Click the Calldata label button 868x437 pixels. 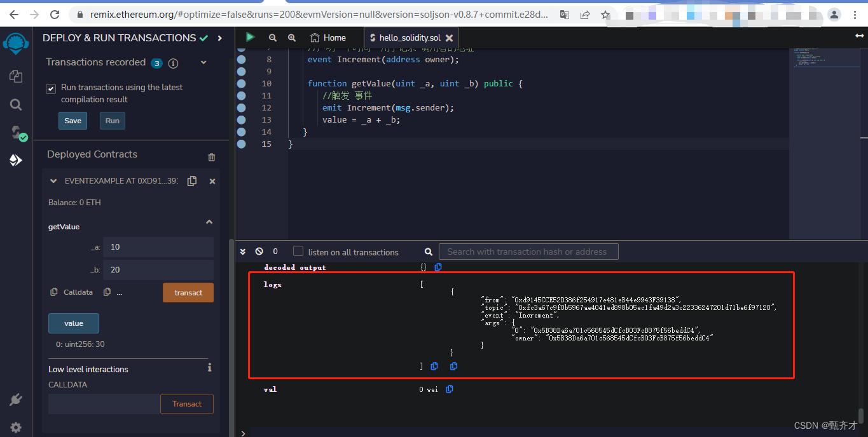click(x=78, y=292)
